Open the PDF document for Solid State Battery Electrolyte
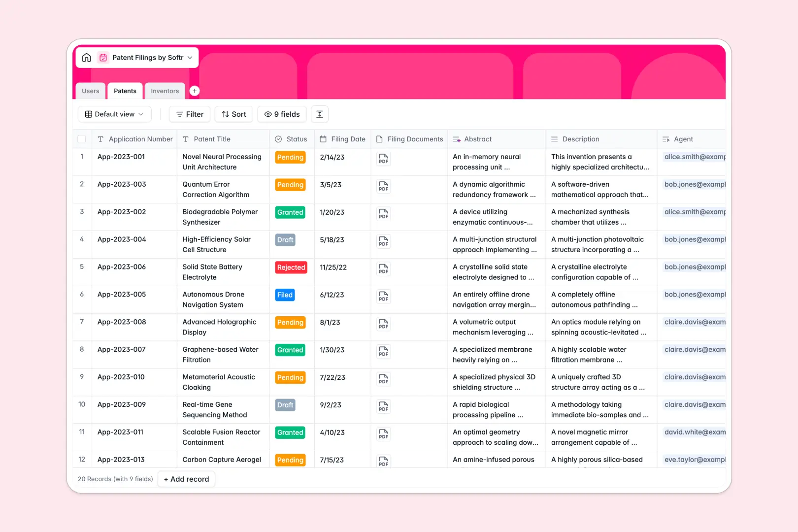The height and width of the screenshot is (532, 798). pyautogui.click(x=383, y=269)
